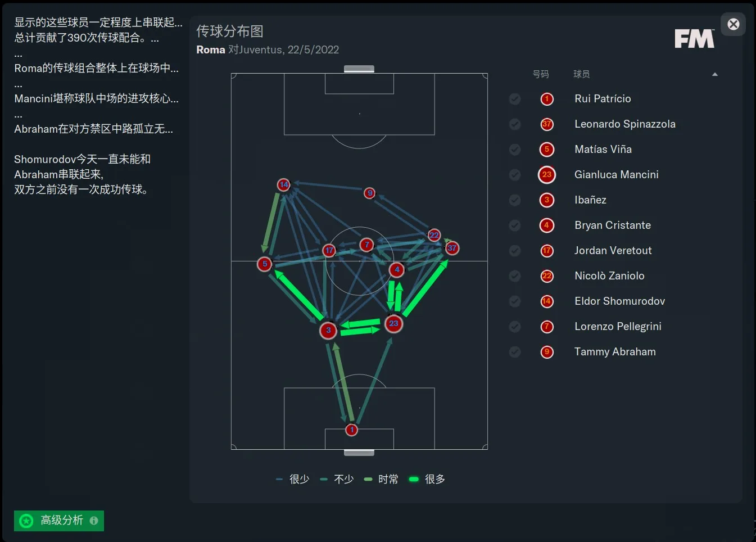Uncheck Gianluca Mancini in the player list
Viewport: 756px width, 542px height.
515,175
